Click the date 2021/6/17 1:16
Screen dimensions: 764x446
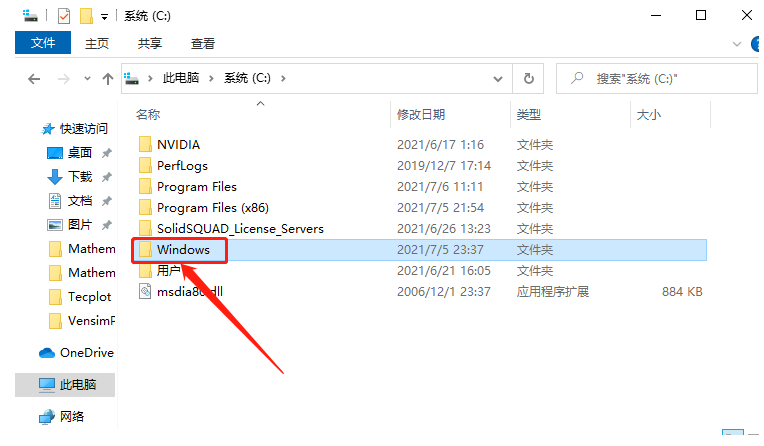(440, 145)
